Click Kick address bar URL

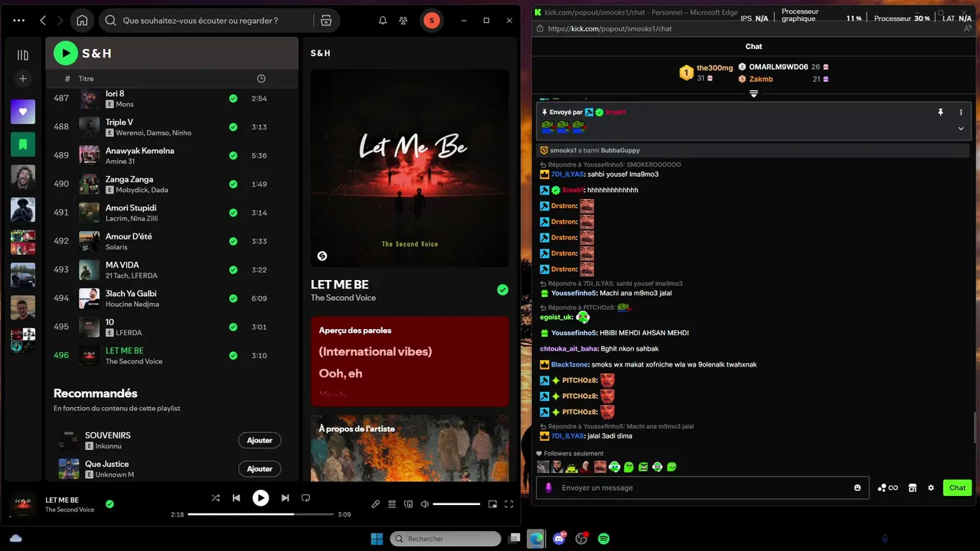(610, 29)
